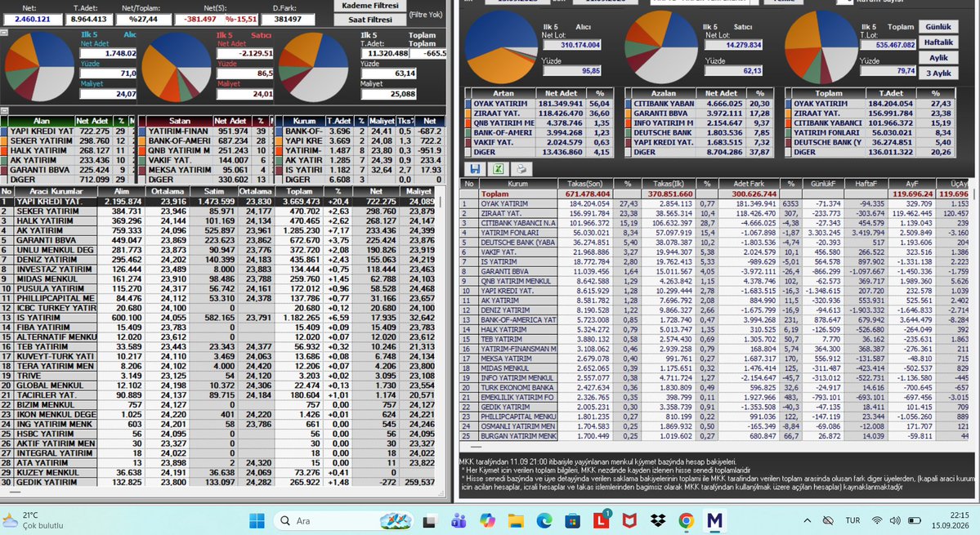
Task: Select the SEKER YATIRIM row in broker list
Action: (x=218, y=212)
